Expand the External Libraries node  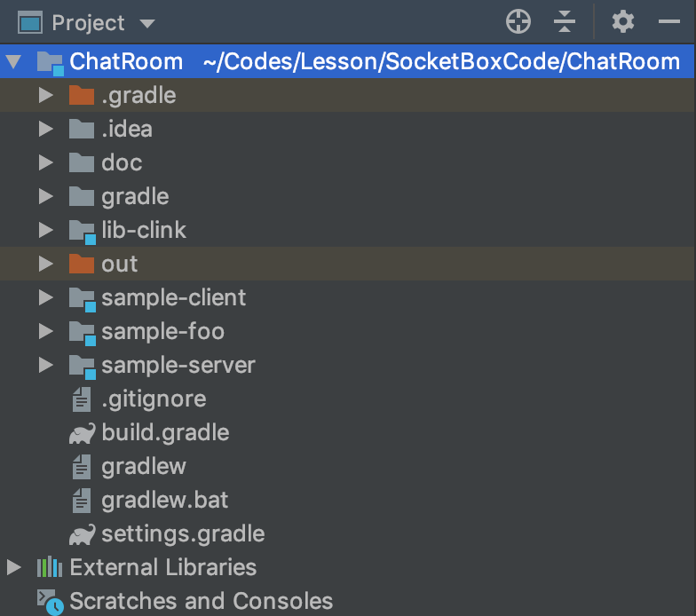click(13, 567)
